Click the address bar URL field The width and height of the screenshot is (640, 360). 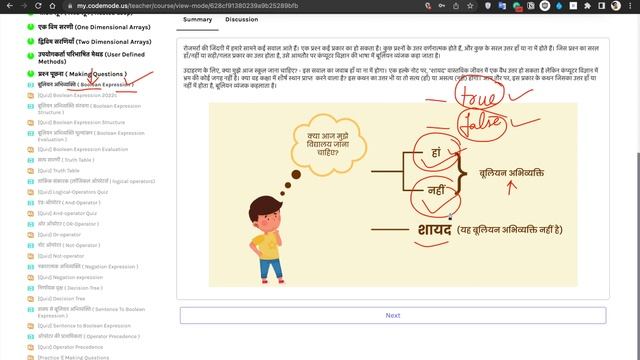click(x=245, y=6)
